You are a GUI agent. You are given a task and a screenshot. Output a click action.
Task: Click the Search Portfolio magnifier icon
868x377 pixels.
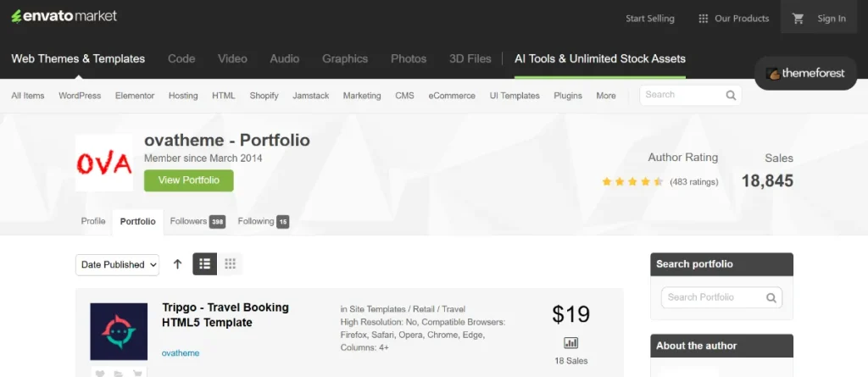771,297
